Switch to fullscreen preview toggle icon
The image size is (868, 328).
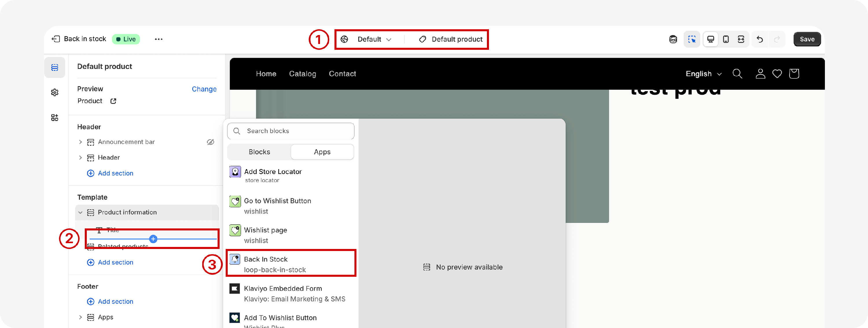point(741,39)
